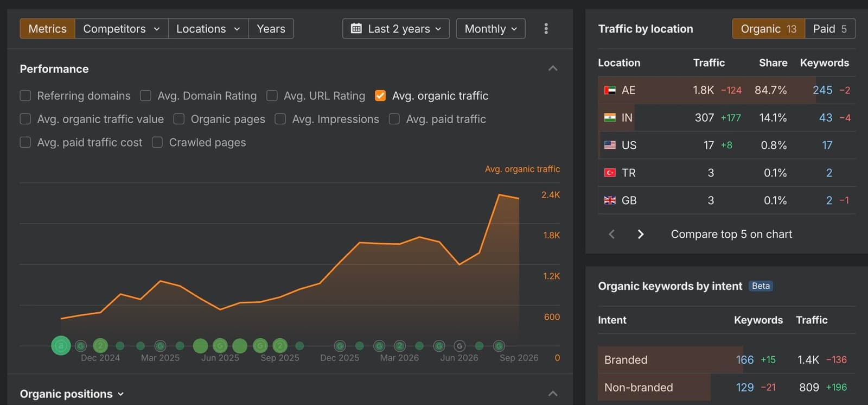Open the Competitors dropdown
Image resolution: width=868 pixels, height=405 pixels.
(x=122, y=29)
